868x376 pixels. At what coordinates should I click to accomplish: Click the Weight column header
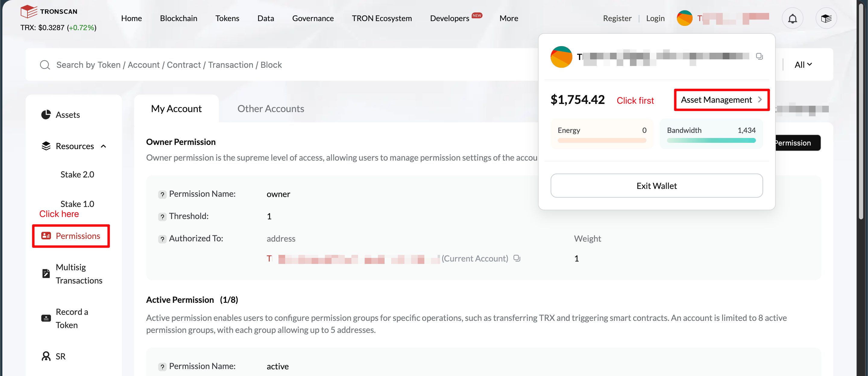pyautogui.click(x=587, y=239)
